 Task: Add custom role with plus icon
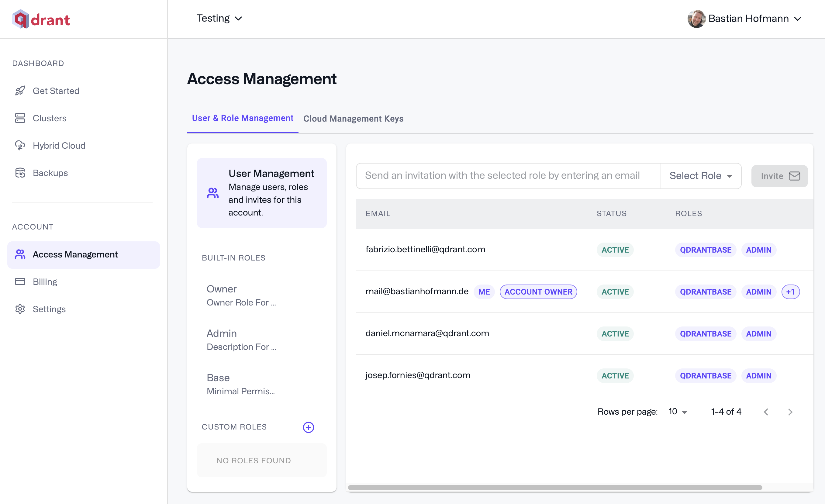coord(308,427)
